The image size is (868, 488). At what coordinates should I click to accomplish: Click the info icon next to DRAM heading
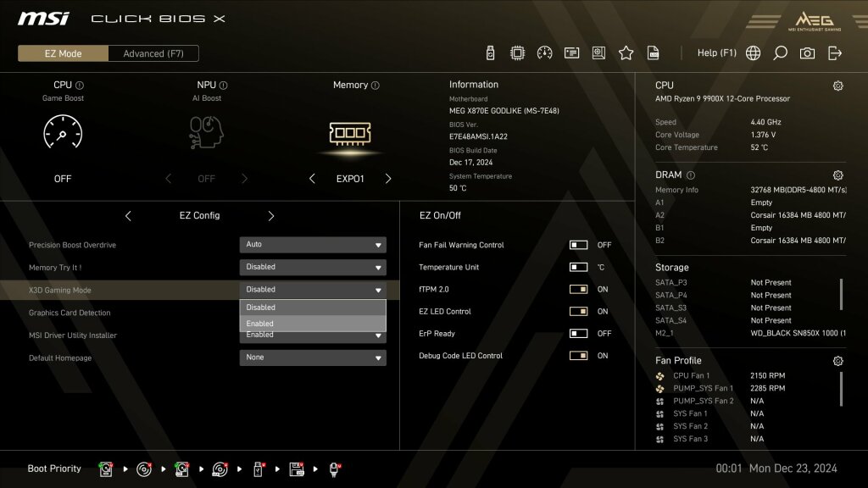[x=691, y=175]
